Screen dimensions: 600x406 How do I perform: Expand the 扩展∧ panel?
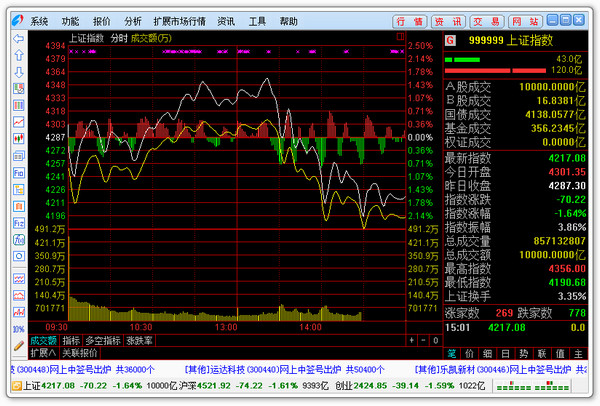point(43,353)
